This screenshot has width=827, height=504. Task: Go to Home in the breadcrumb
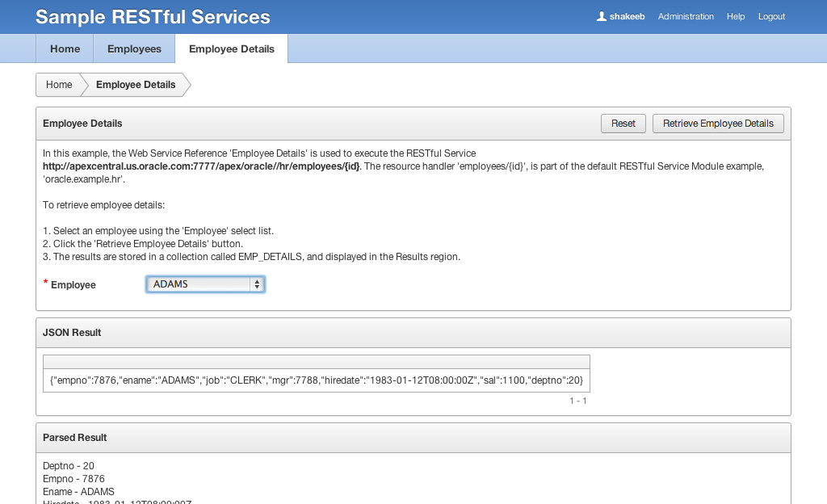59,85
